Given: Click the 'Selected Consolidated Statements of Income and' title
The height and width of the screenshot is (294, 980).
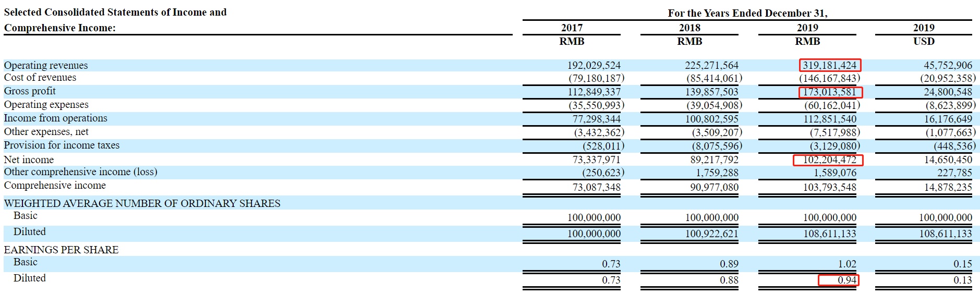Looking at the screenshot, I should click(115, 12).
